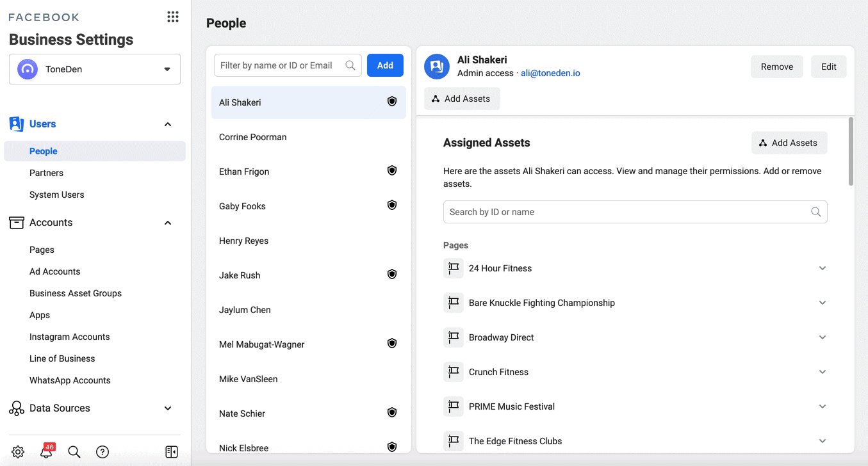Click the search magnifier in bottom bar
This screenshot has height=466, width=868.
point(74,452)
